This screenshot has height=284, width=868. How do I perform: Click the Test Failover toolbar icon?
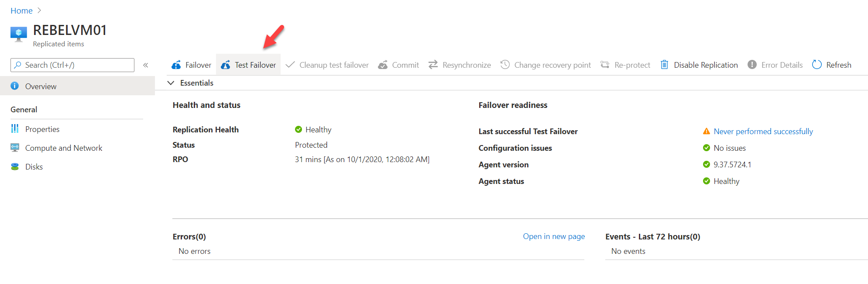coord(226,65)
